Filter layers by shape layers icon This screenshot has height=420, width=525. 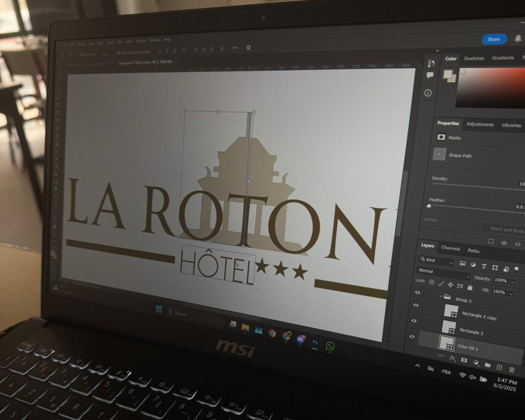point(495,268)
